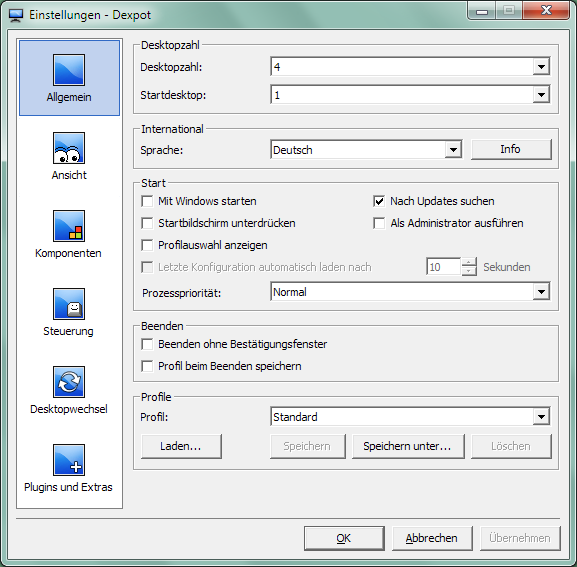Click the Übernehmen button
This screenshot has width=577, height=567.
pos(520,538)
